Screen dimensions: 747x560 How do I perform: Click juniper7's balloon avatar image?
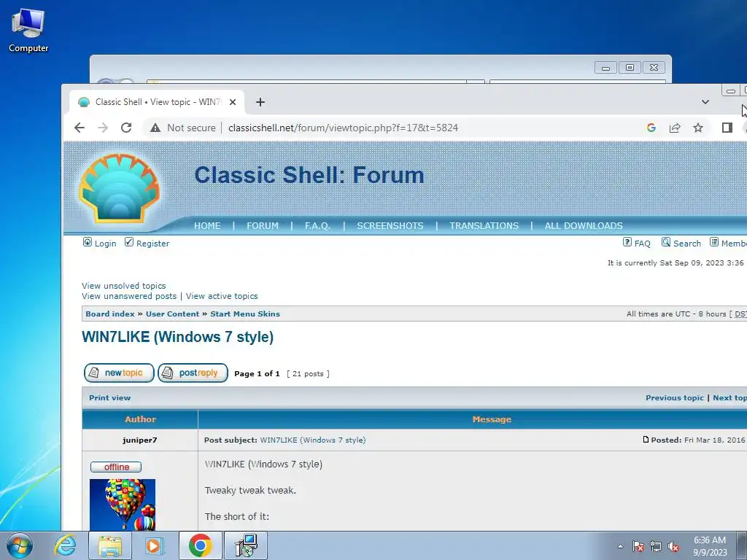(123, 505)
